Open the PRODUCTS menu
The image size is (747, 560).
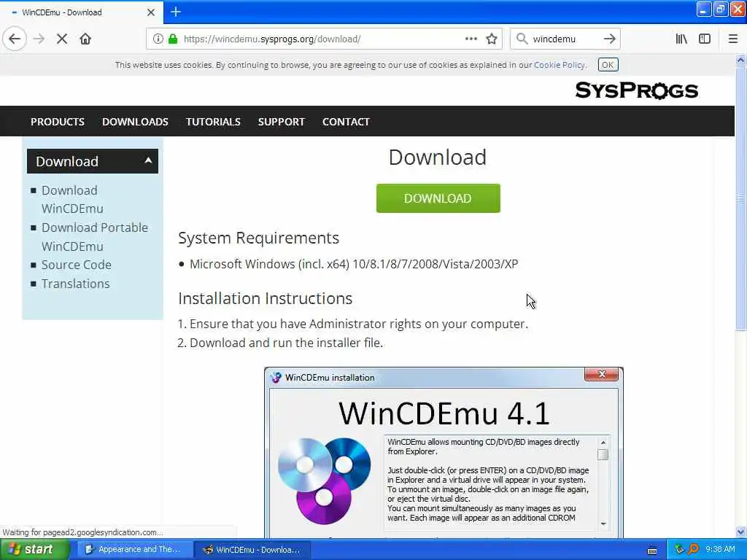pyautogui.click(x=58, y=122)
